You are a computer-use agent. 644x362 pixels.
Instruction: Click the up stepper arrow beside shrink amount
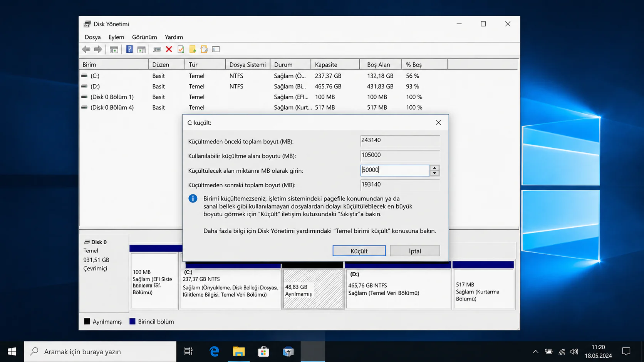434,168
